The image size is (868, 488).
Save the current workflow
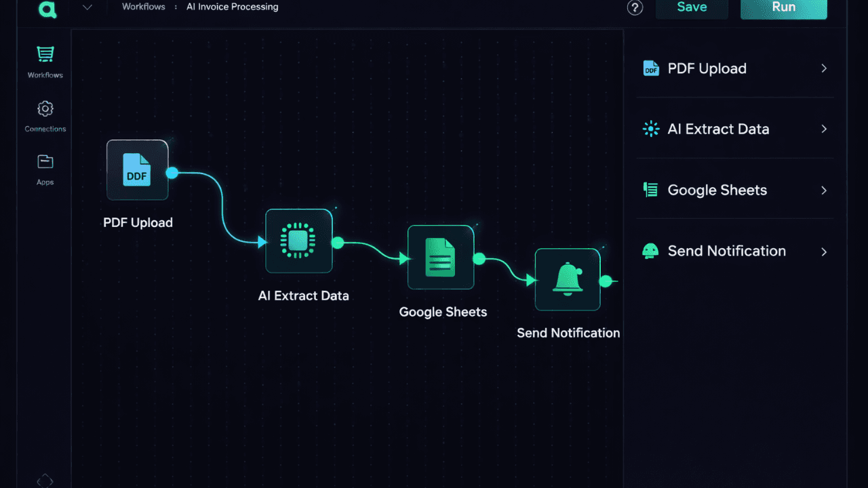[691, 7]
